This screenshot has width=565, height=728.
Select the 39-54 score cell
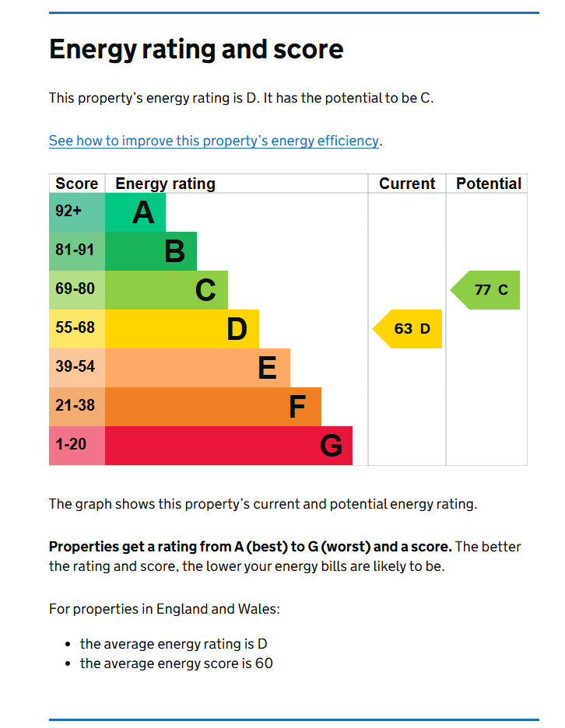[76, 367]
